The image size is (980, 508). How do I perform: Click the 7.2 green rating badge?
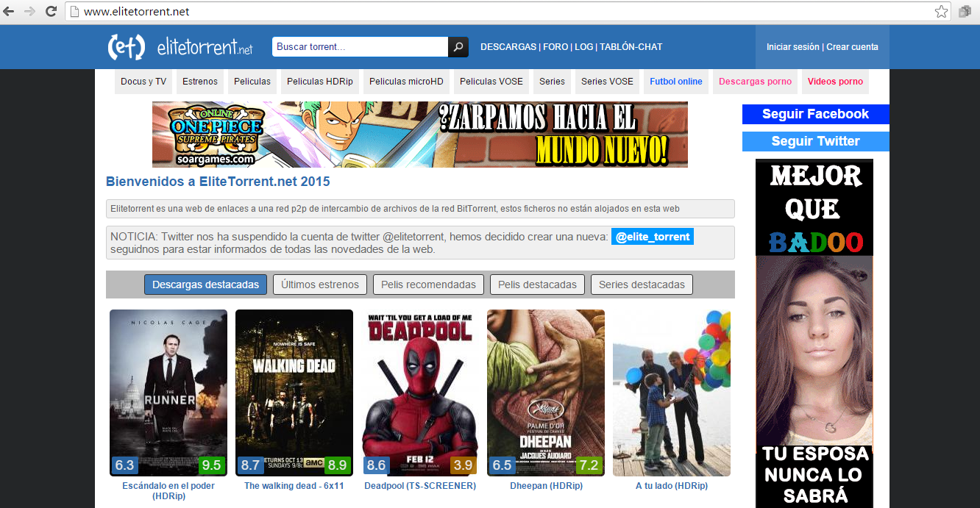click(x=589, y=465)
